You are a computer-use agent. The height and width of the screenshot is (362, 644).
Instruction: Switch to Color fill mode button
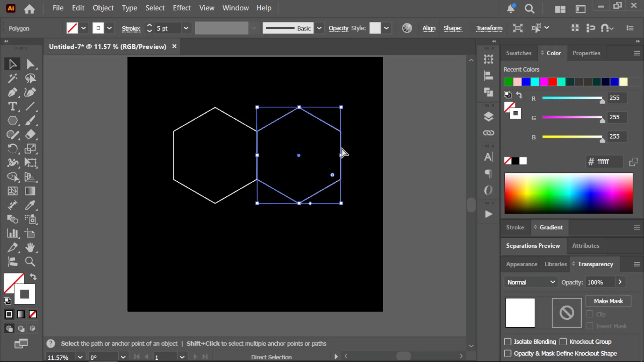click(x=9, y=314)
